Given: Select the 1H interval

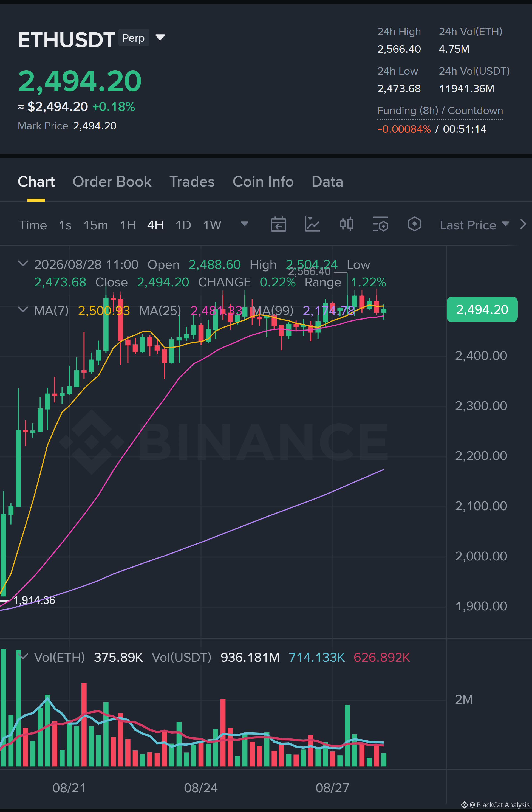Looking at the screenshot, I should coord(128,225).
